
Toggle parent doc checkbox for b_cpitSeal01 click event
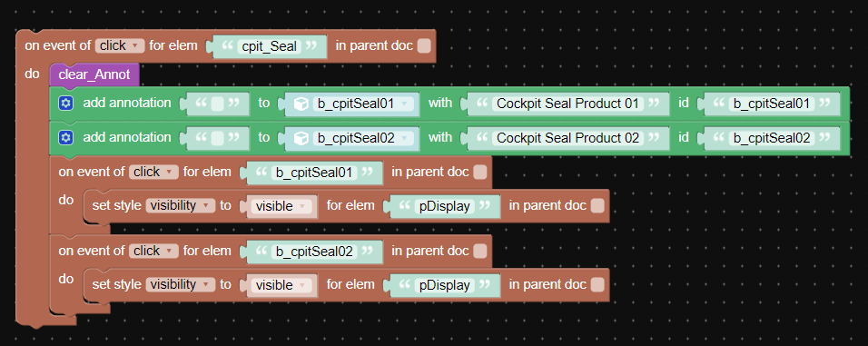(x=480, y=173)
